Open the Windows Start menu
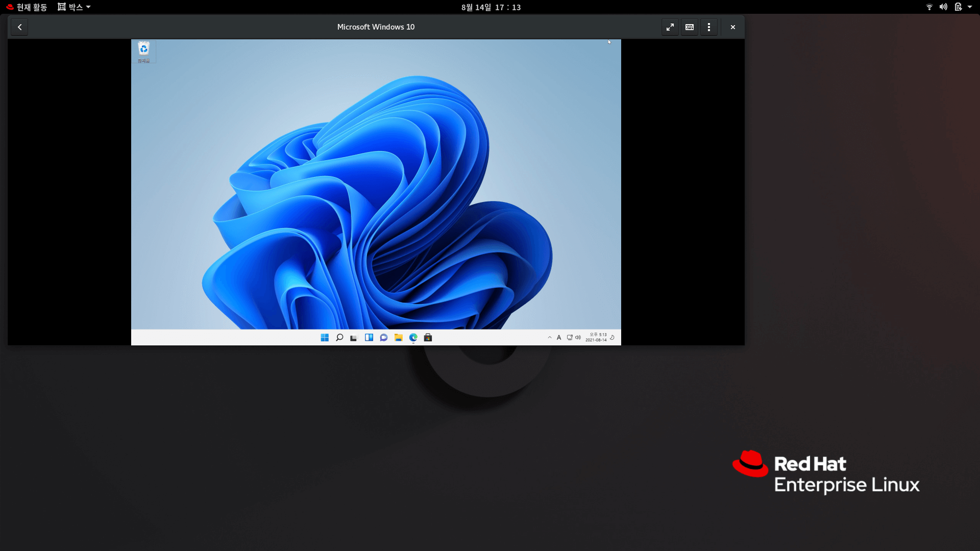 tap(325, 337)
